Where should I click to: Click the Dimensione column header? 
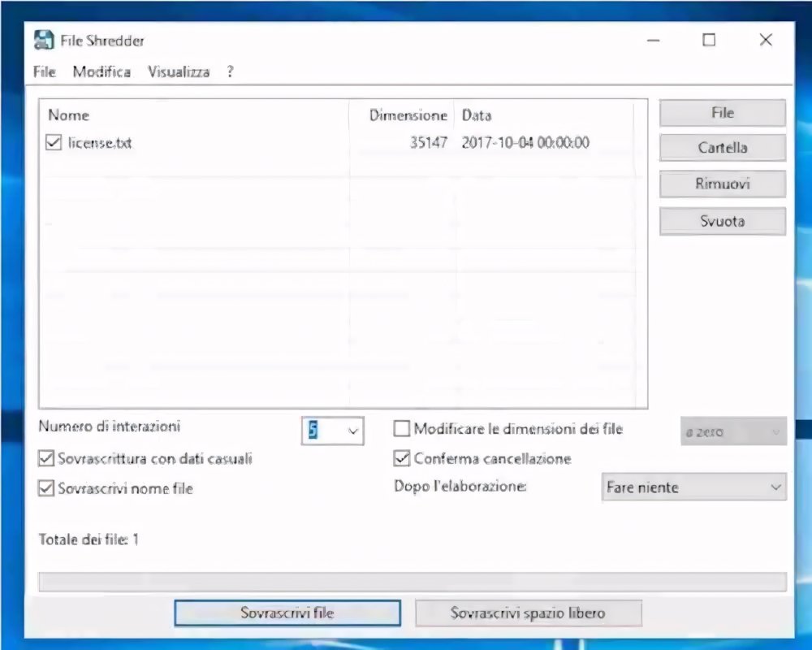pos(402,115)
